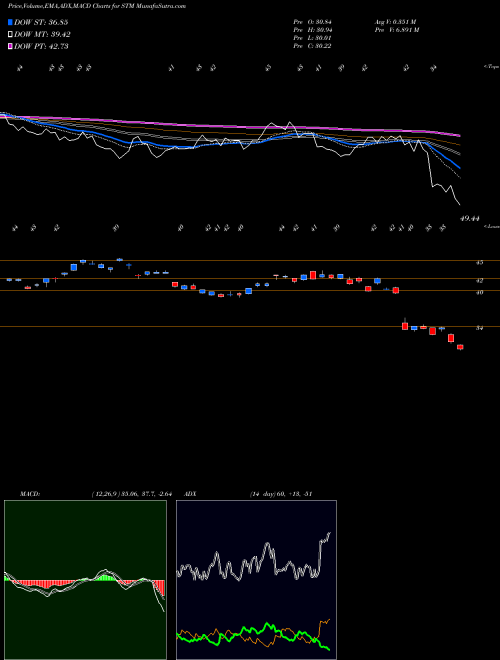Click the 40 price level axis label

[479, 292]
